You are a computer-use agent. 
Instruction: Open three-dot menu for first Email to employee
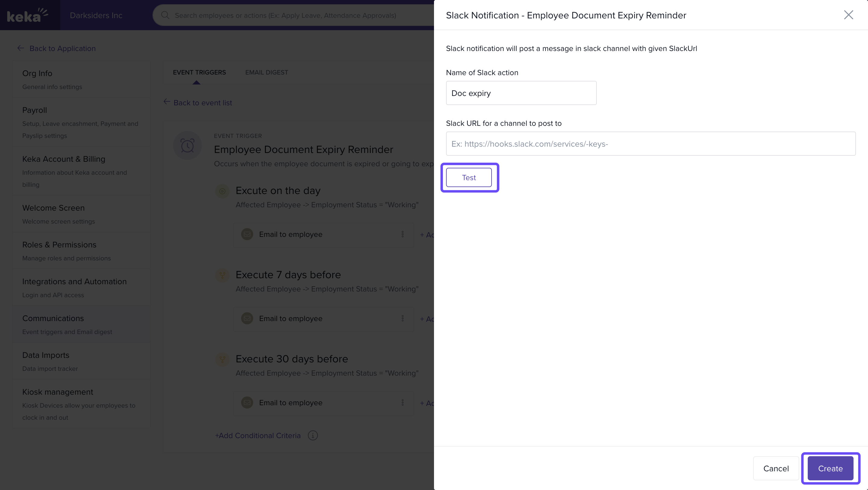click(402, 234)
